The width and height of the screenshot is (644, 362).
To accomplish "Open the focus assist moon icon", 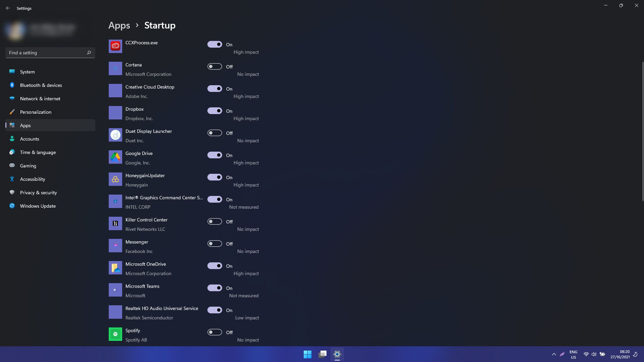I will coord(635,354).
